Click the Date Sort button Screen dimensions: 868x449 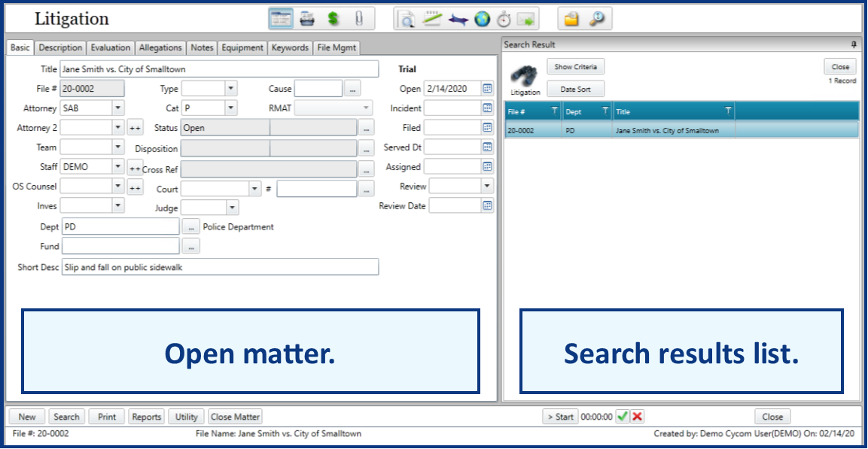[576, 89]
